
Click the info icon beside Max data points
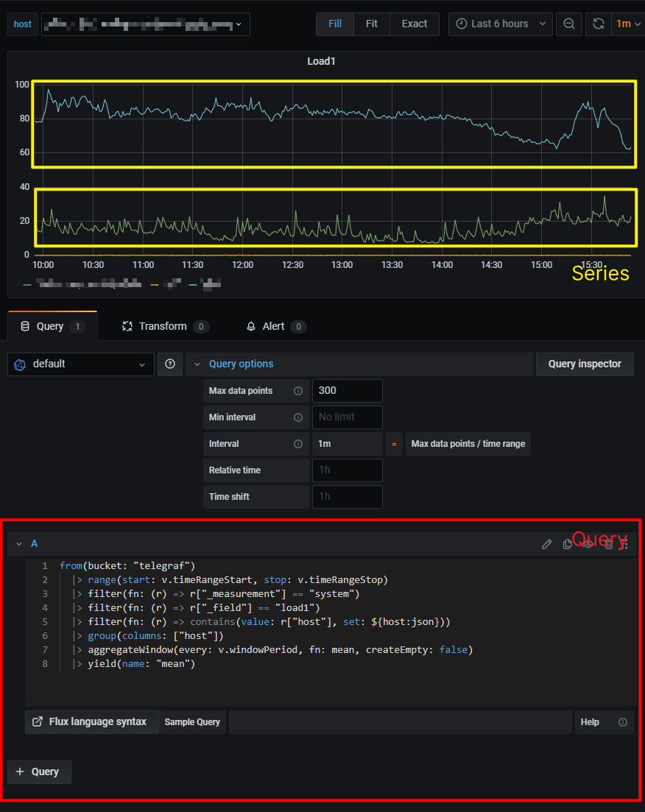point(298,391)
